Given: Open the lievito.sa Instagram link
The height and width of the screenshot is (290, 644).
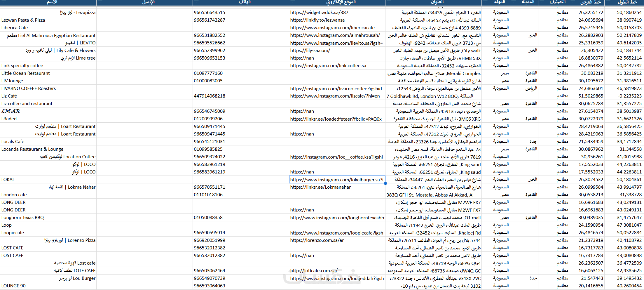Looking at the screenshot, I should coord(336,43).
